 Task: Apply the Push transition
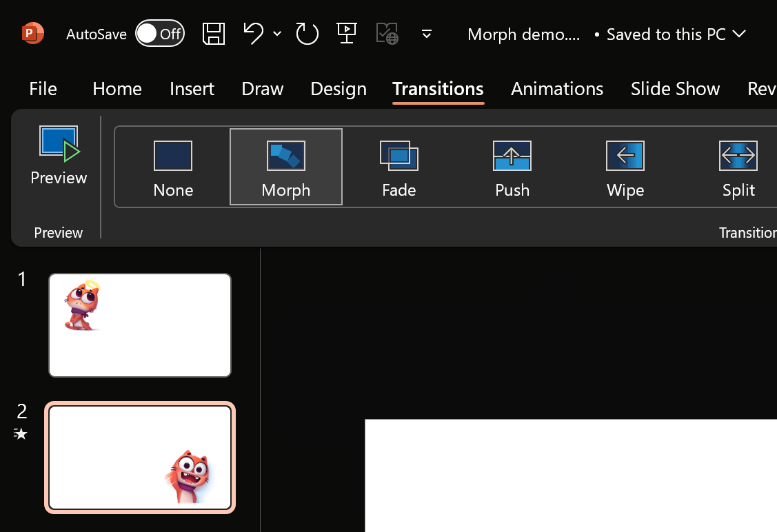[512, 168]
